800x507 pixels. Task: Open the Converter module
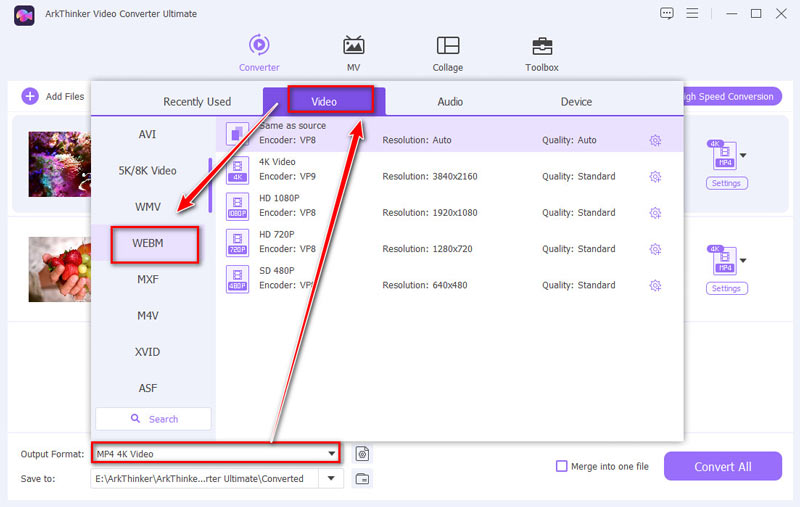tap(259, 53)
